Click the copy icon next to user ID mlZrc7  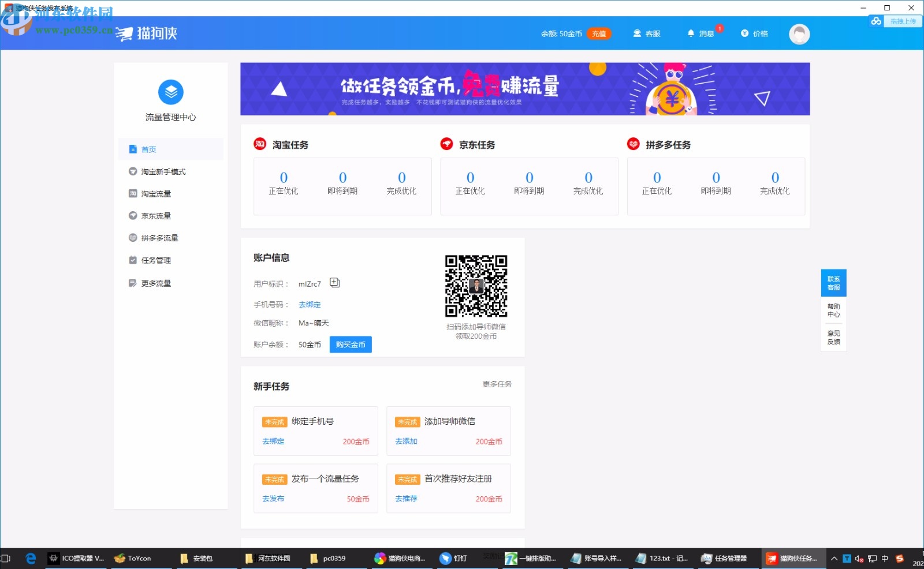coord(334,283)
